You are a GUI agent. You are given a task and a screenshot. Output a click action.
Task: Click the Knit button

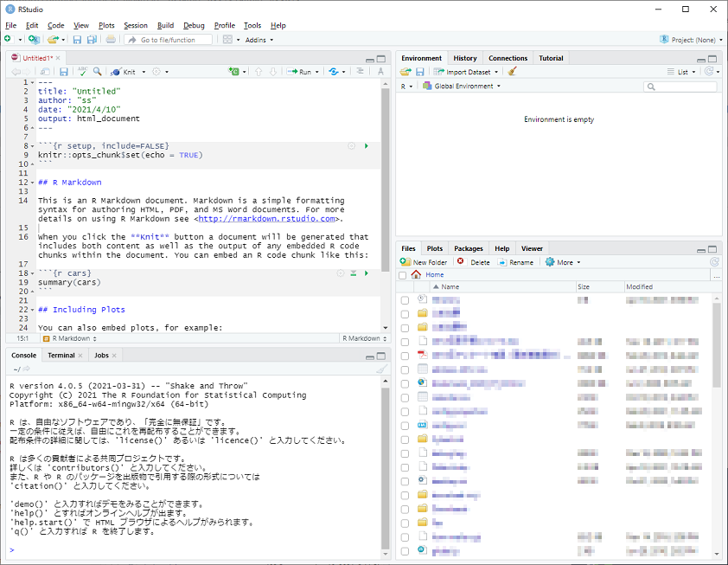(124, 72)
